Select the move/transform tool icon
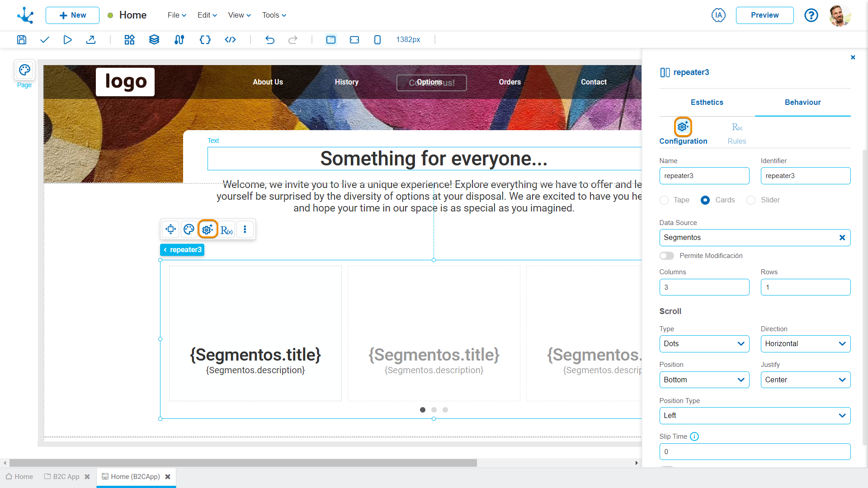 click(x=171, y=230)
